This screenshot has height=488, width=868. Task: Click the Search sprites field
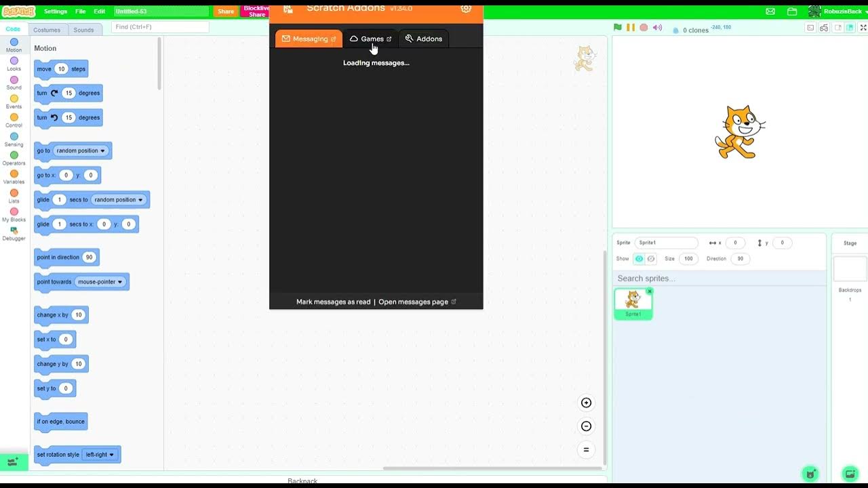[719, 279]
